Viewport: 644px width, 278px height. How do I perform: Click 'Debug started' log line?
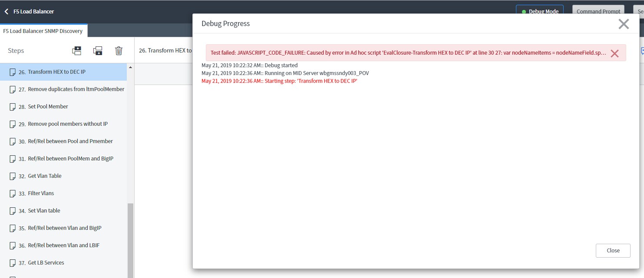[250, 65]
